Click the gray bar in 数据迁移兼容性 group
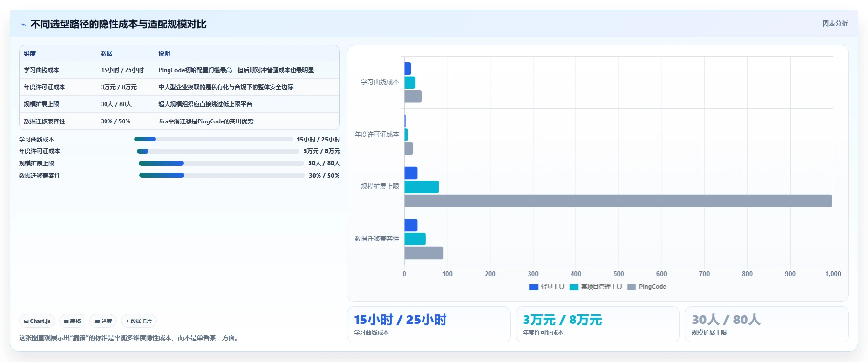 (x=423, y=253)
